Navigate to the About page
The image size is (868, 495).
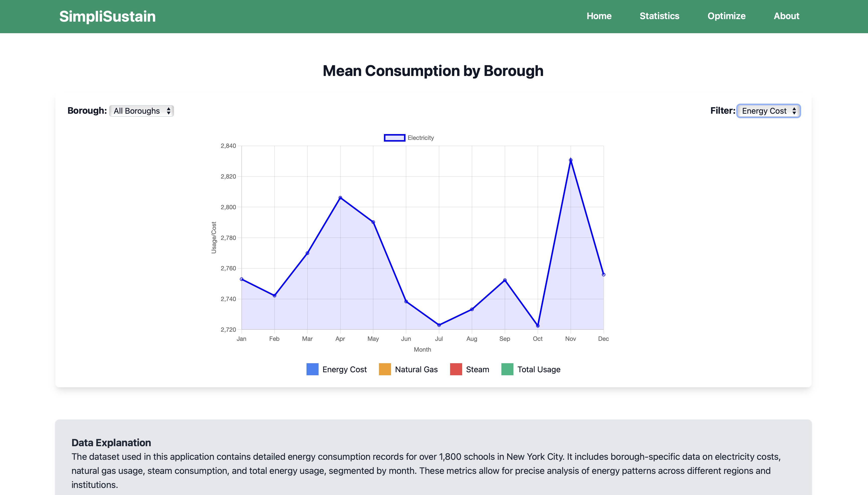tap(786, 16)
